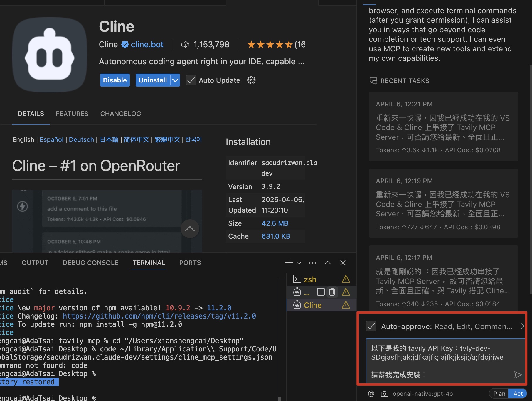
Task: Click the version value 3.9.2
Action: [x=271, y=187]
